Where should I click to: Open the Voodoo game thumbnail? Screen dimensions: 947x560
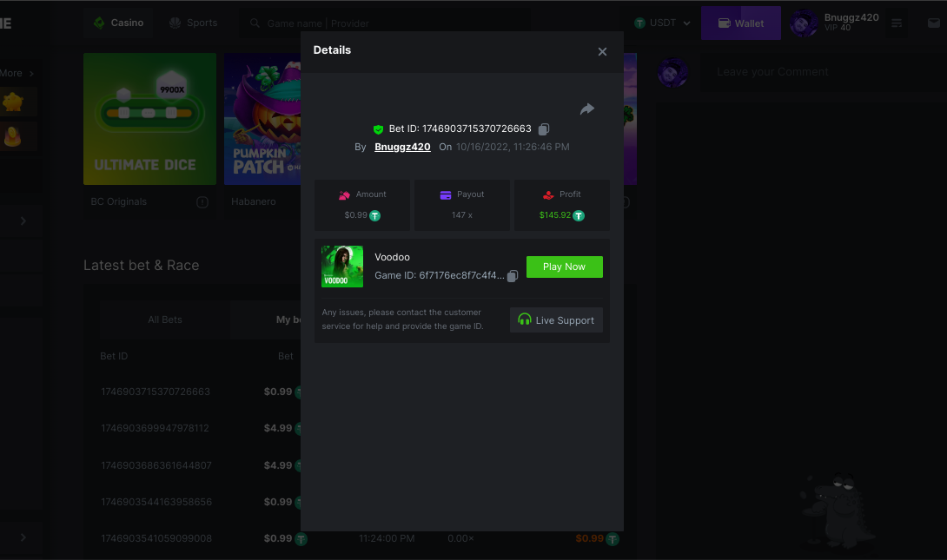[x=342, y=267]
